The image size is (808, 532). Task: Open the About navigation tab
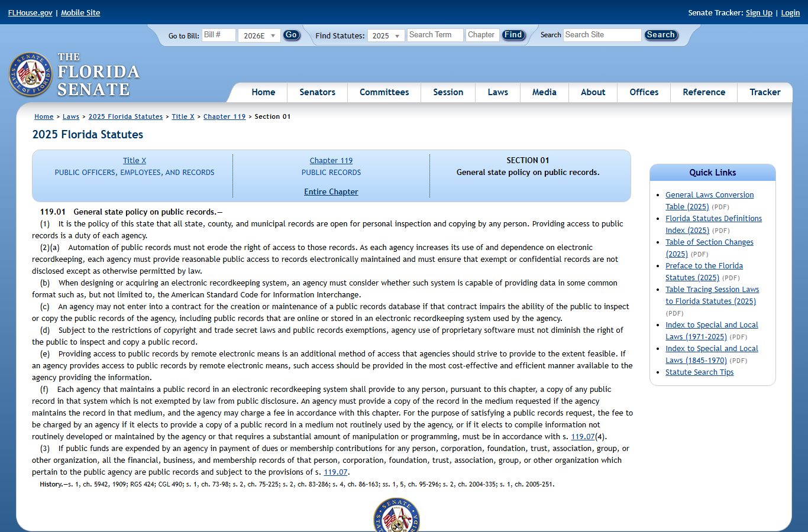click(x=593, y=92)
